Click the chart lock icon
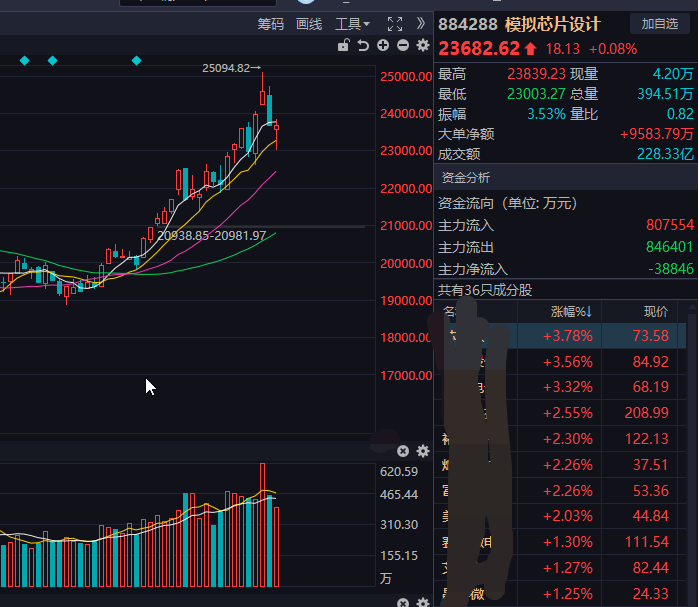This screenshot has height=607, width=699. pos(343,45)
